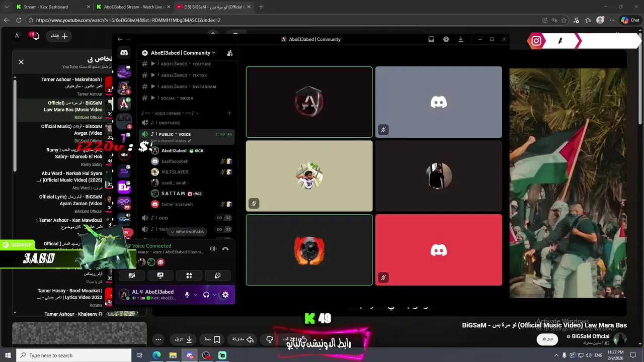
Task: Toggle Discord headphones deafen
Action: pyautogui.click(x=206, y=295)
